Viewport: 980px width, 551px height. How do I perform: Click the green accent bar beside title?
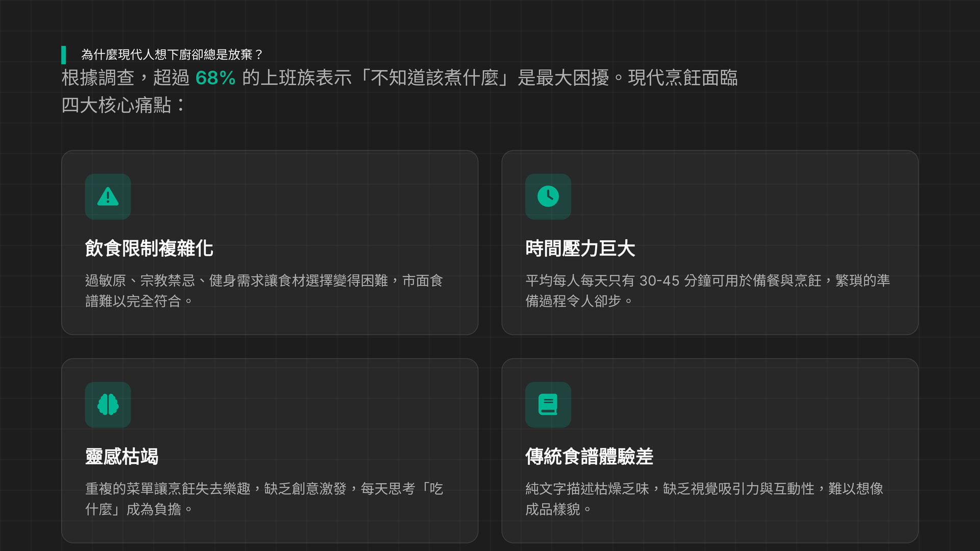pos(64,55)
